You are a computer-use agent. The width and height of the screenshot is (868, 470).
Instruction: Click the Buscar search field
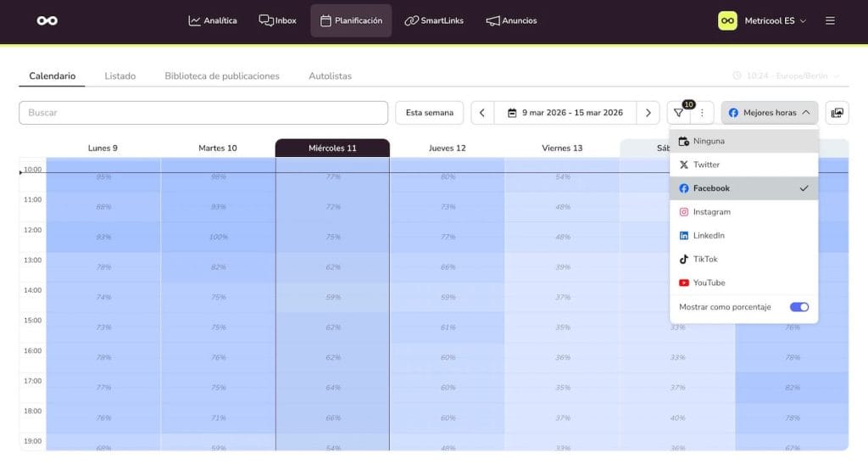coord(203,113)
